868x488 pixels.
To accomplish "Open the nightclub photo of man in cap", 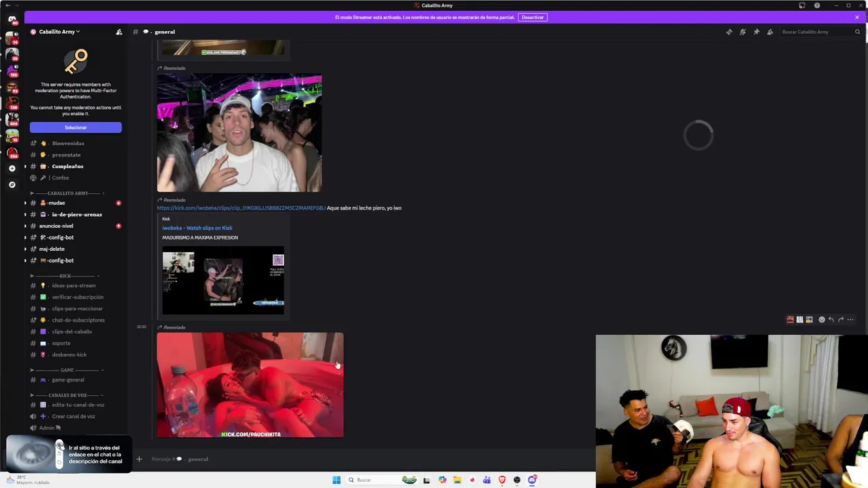I will (239, 133).
